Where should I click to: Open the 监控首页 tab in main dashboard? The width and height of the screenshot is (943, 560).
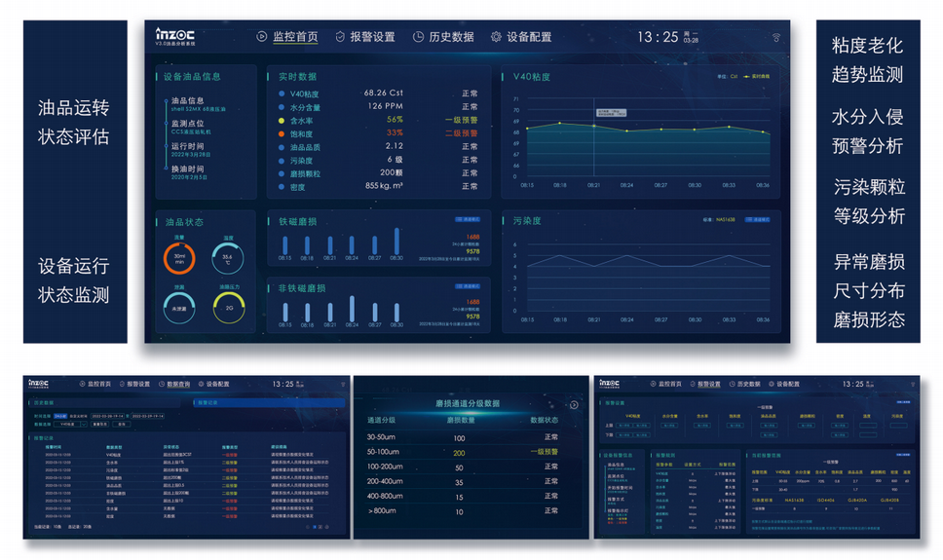click(295, 37)
